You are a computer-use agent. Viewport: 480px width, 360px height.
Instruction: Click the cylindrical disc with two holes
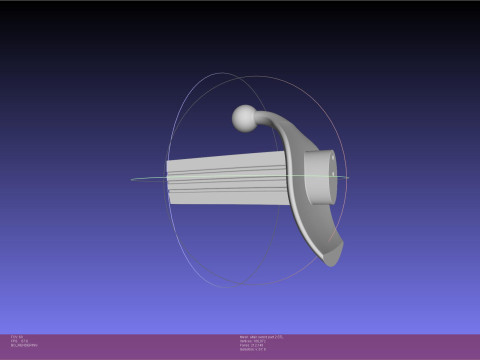point(320,177)
